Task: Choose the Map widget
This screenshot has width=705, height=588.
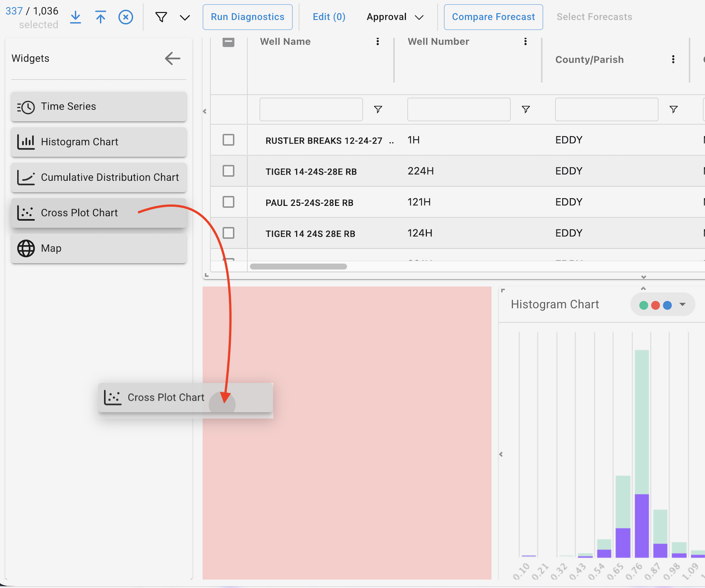Action: (x=98, y=248)
